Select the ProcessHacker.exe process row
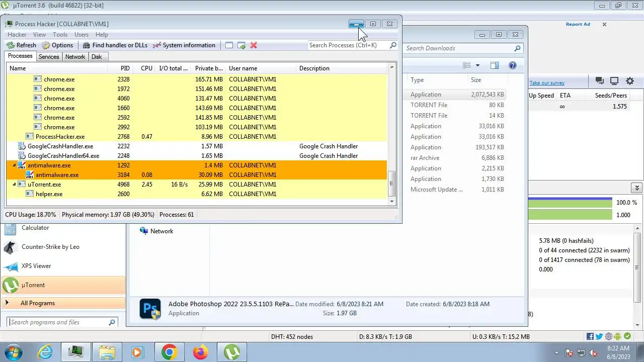 tap(197, 137)
